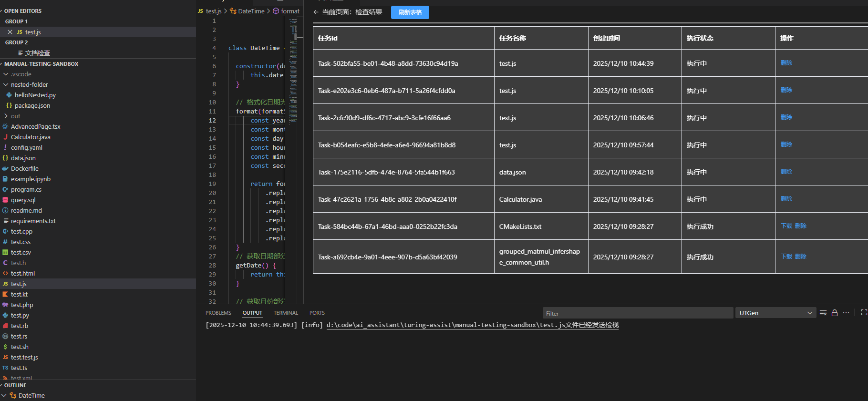Close test.js in Open Editors
The height and width of the screenshot is (401, 868).
point(10,32)
